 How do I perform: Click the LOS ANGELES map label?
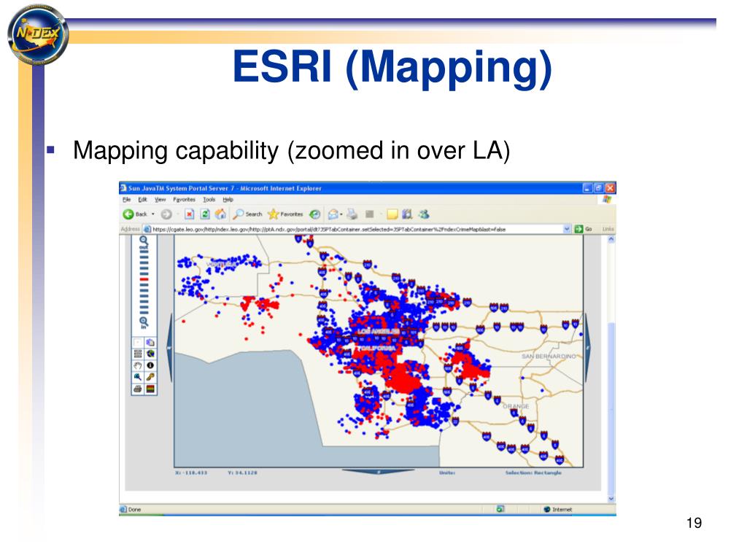(x=379, y=331)
